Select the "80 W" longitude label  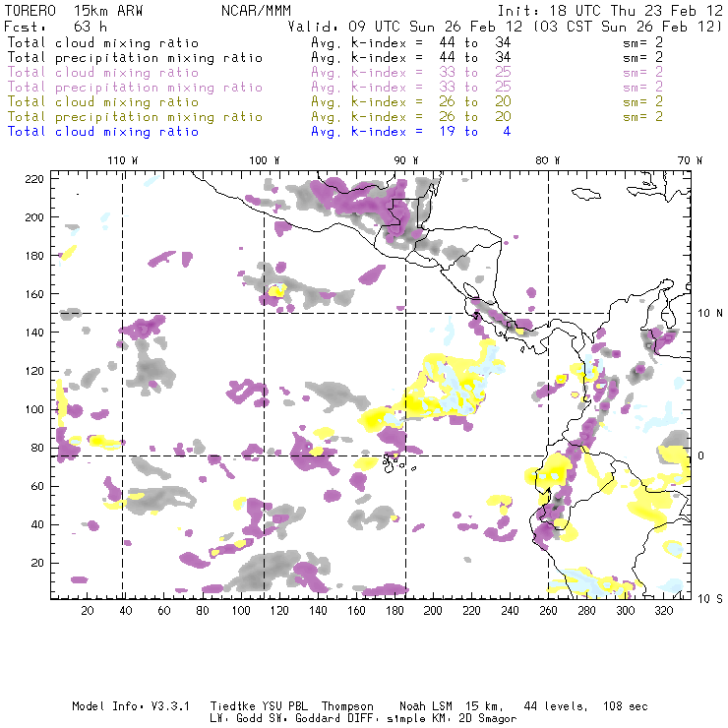point(548,160)
